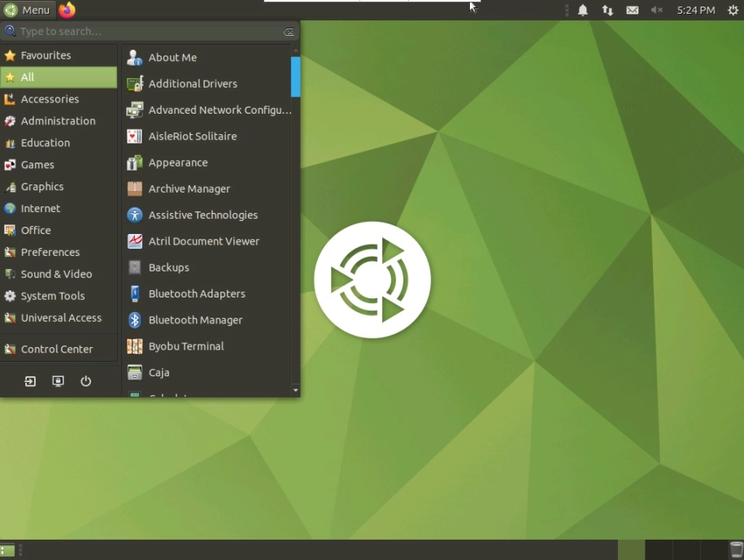Launch Bluetooth Manager
744x560 pixels.
point(195,319)
